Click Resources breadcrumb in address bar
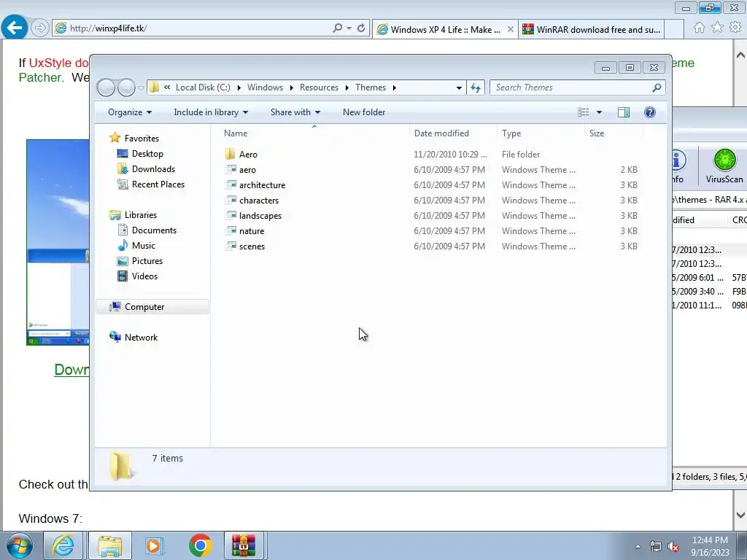 319,87
